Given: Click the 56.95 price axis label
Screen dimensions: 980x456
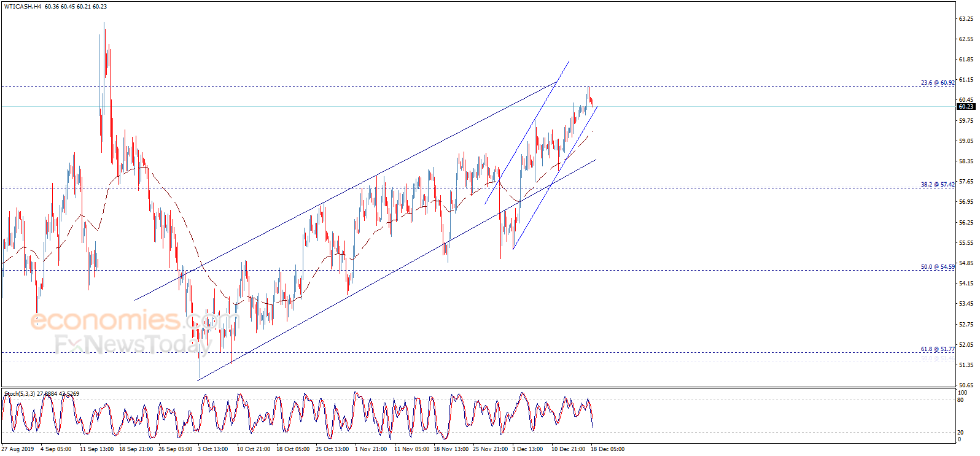Looking at the screenshot, I should coord(966,202).
